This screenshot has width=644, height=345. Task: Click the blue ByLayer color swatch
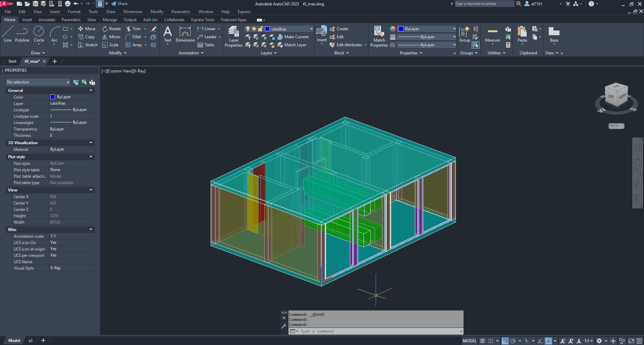pyautogui.click(x=401, y=29)
